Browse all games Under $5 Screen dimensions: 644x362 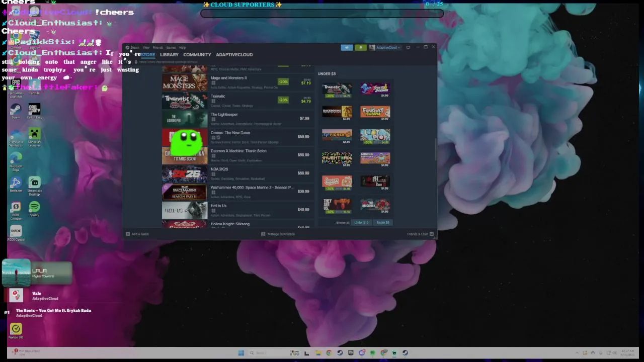[383, 222]
